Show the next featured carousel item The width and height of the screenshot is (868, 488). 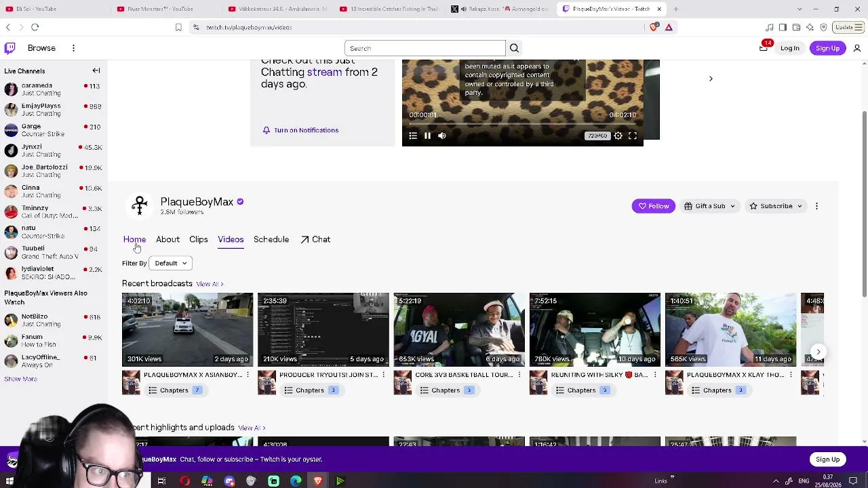click(x=711, y=79)
